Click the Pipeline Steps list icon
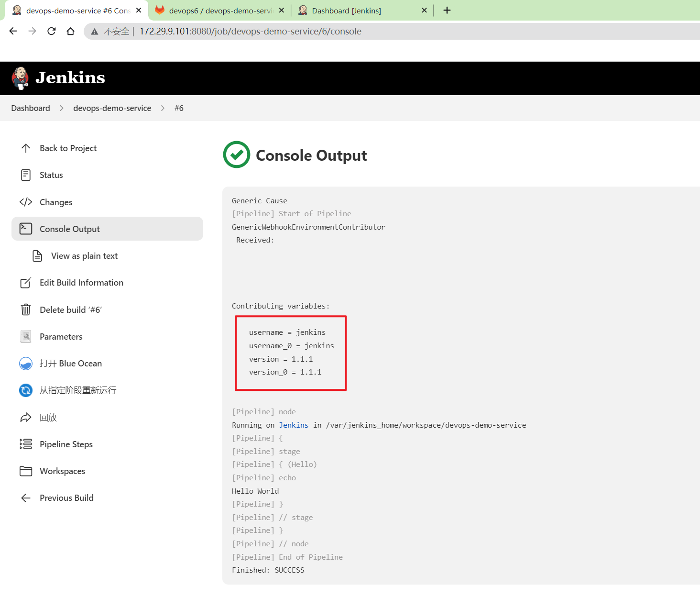 (26, 444)
